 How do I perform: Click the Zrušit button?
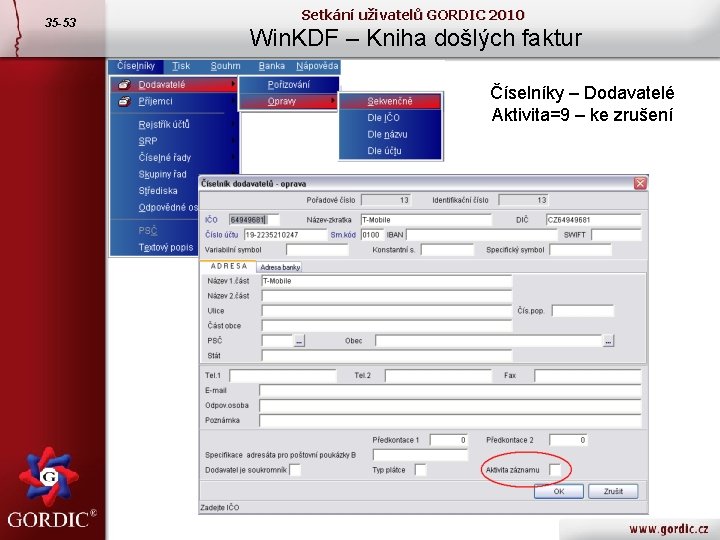coord(613,491)
